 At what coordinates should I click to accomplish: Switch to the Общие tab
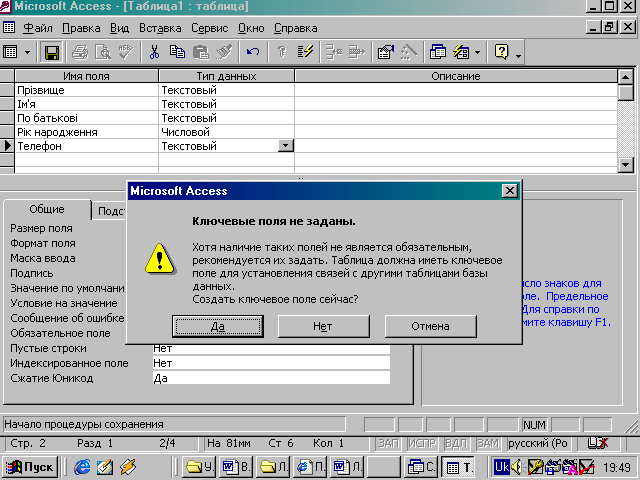[47, 209]
